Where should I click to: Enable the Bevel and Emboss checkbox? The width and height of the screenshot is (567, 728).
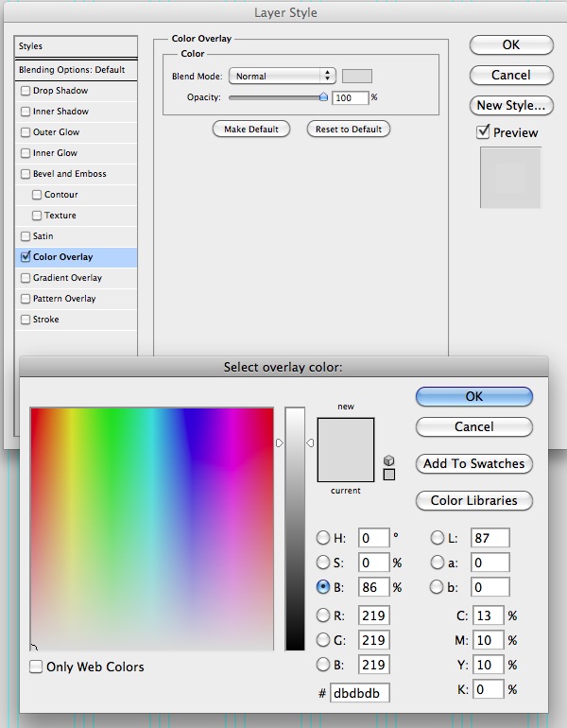pos(26,174)
